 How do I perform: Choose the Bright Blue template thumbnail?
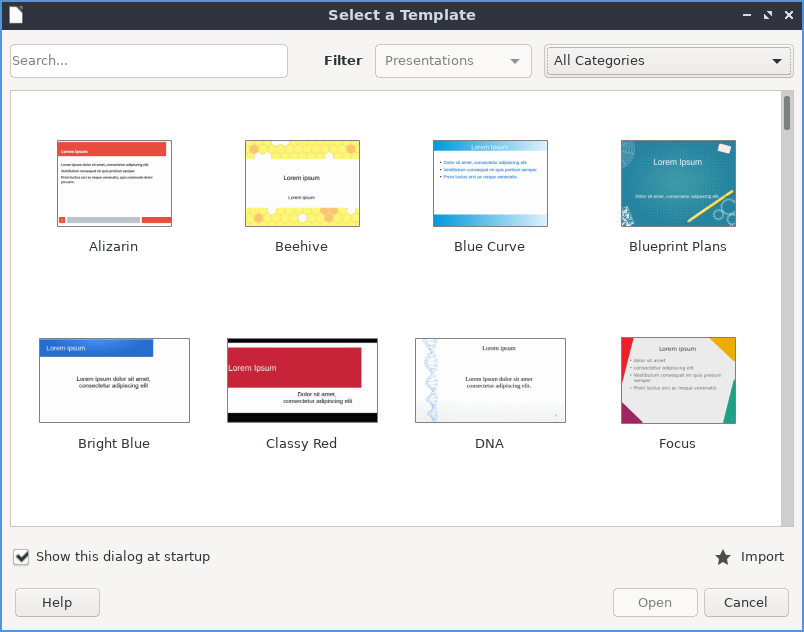[114, 380]
